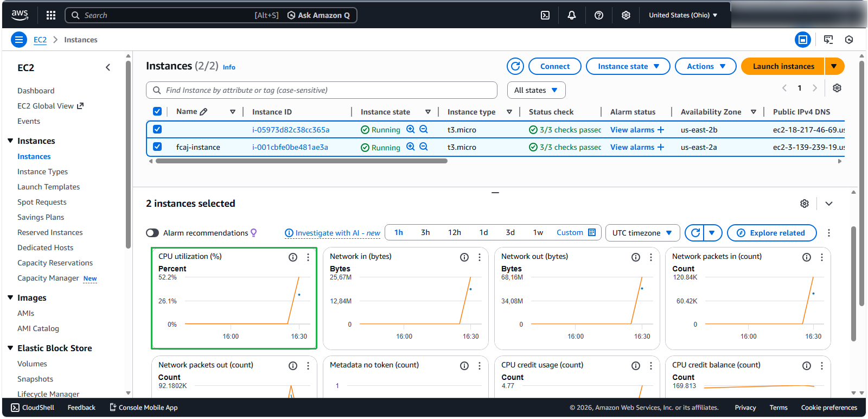Toggle the side navigation hamburger menu

(19, 40)
